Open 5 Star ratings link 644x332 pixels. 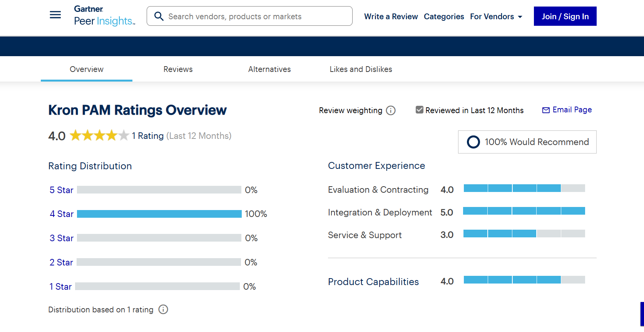point(61,190)
